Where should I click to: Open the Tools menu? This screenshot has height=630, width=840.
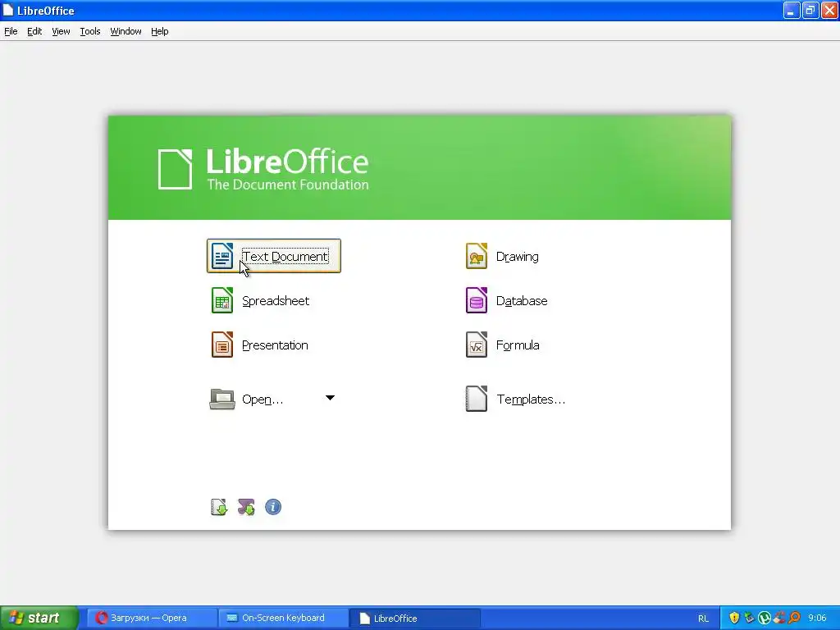coord(90,31)
